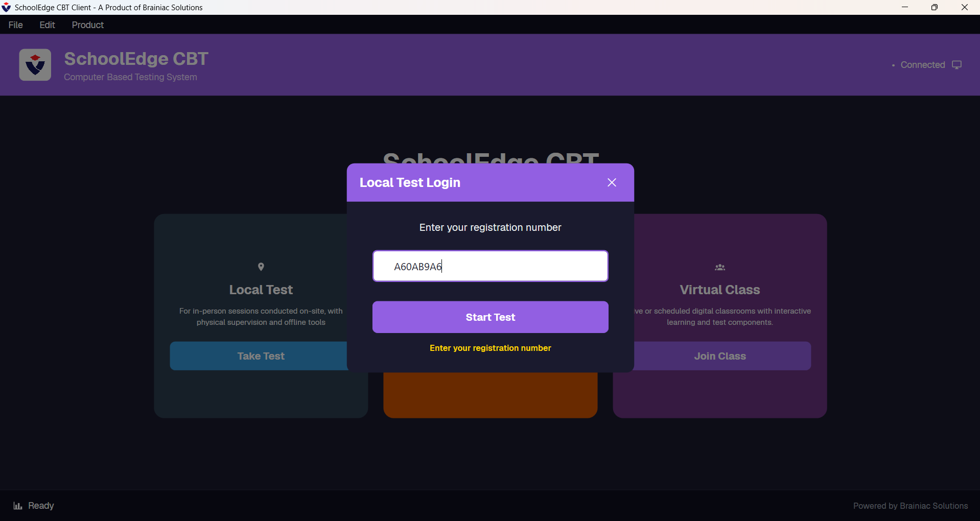The image size is (980, 521).
Task: Restore down the SchoolEdge CBT Client window
Action: pos(935,7)
